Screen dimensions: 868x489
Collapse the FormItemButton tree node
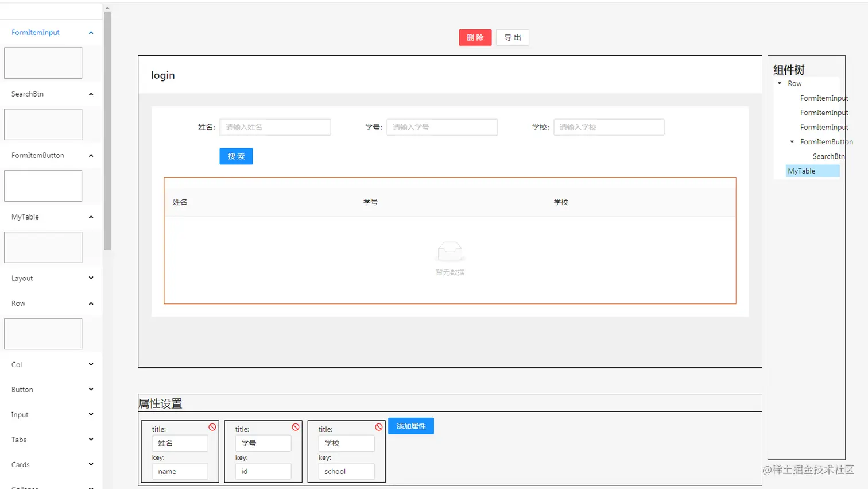(x=792, y=142)
